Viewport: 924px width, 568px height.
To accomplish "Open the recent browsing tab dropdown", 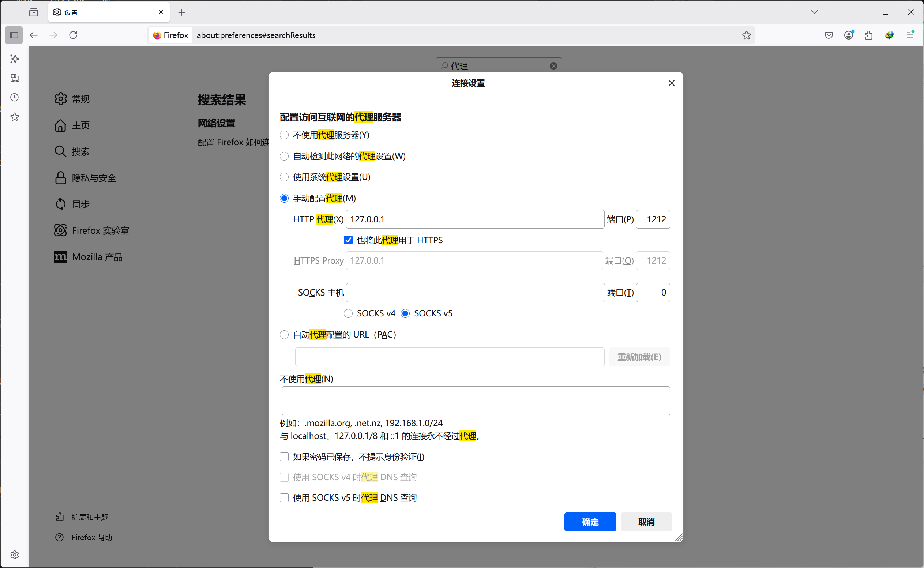I will pyautogui.click(x=34, y=12).
